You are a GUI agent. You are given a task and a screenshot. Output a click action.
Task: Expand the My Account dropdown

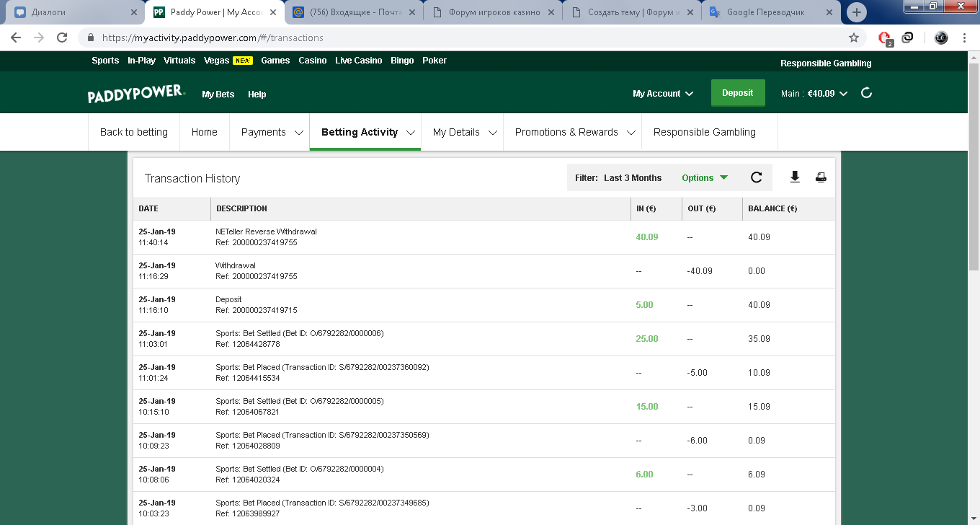click(x=663, y=94)
